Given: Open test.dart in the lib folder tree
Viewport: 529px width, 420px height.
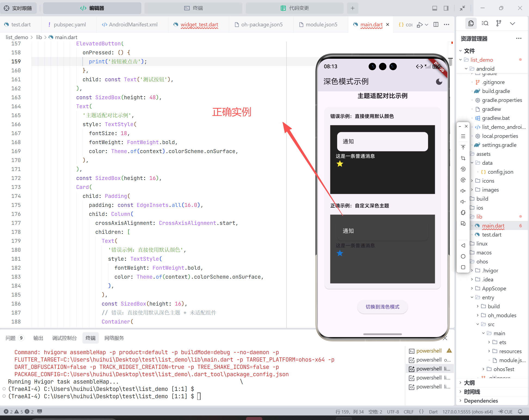Looking at the screenshot, I should pos(491,235).
